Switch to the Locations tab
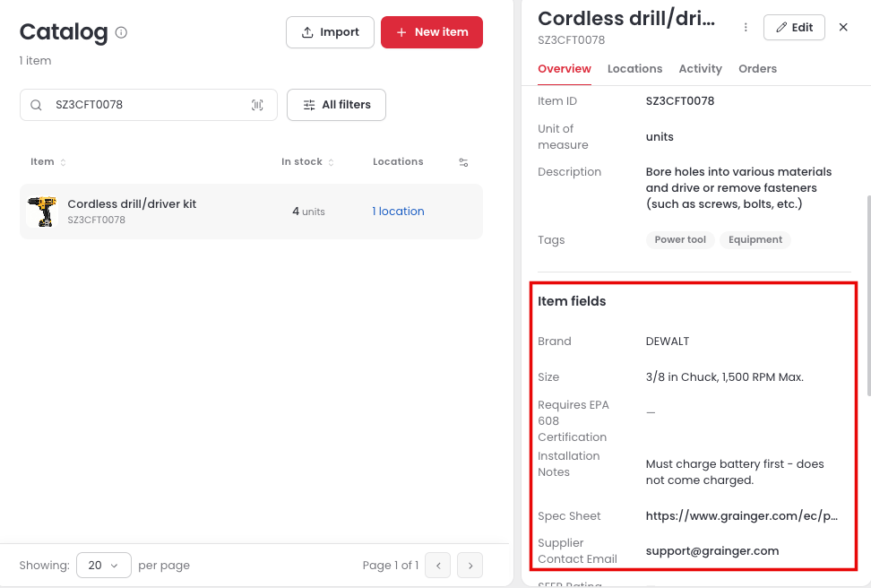Image resolution: width=871 pixels, height=588 pixels. (x=635, y=69)
